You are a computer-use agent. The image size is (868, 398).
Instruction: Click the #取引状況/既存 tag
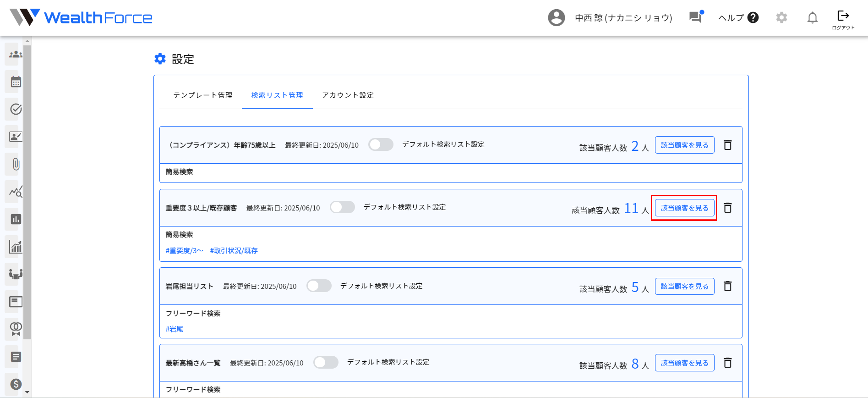(234, 251)
